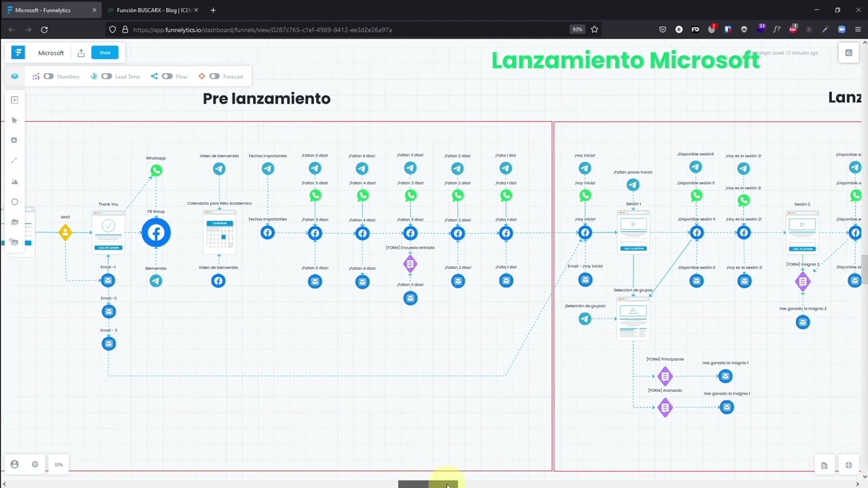Bookmark this page with the star
868x488 pixels.
pos(595,30)
